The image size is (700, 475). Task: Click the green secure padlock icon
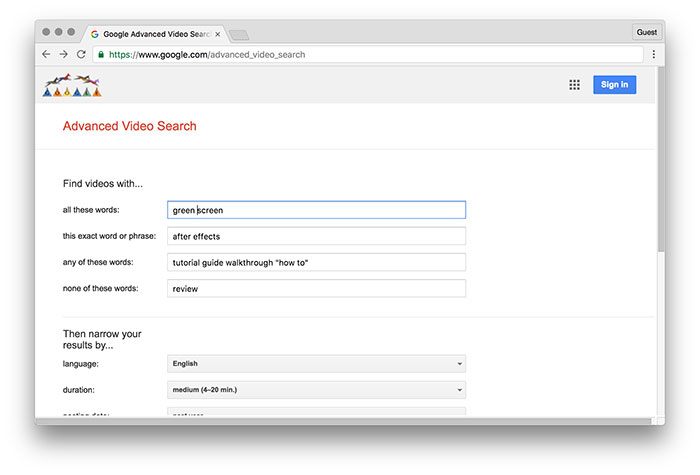coord(100,54)
